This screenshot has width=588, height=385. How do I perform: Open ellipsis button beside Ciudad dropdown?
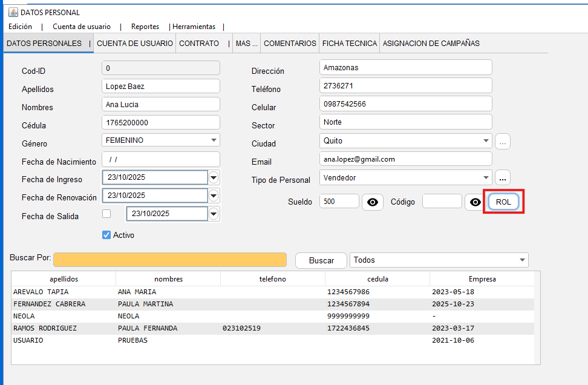pos(503,142)
